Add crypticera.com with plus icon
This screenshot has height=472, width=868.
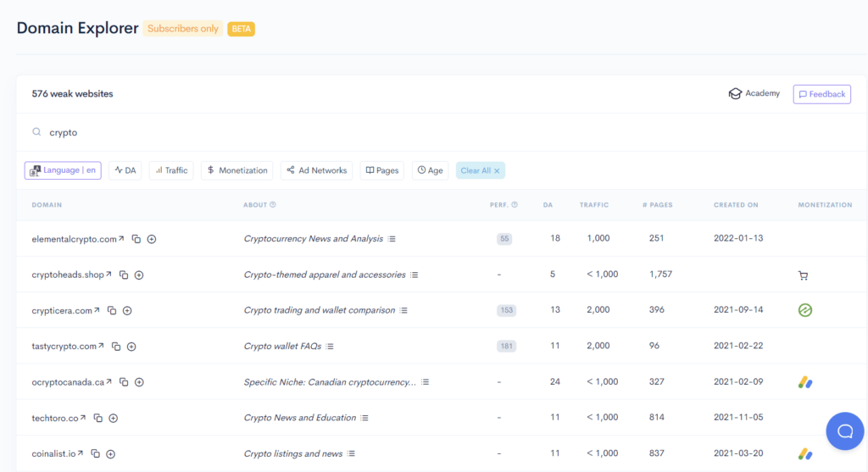[127, 310]
